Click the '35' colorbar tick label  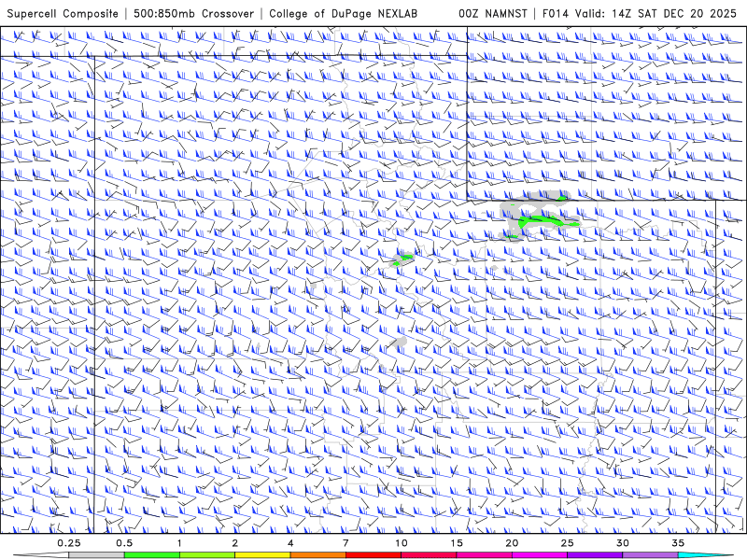(x=678, y=543)
